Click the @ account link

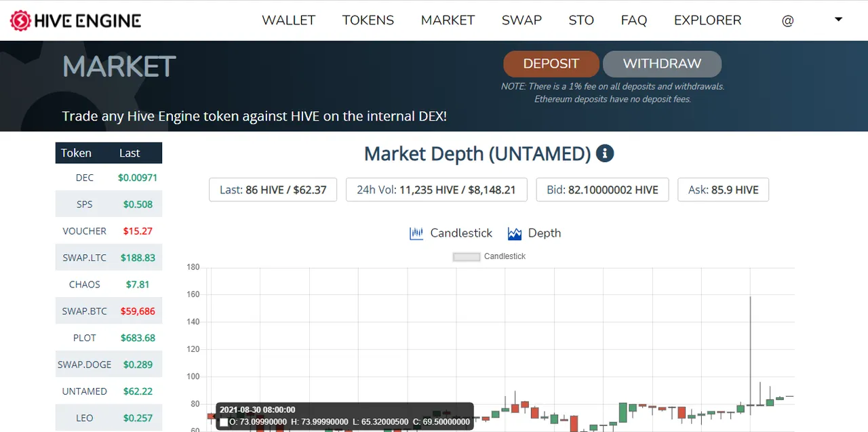tap(787, 20)
